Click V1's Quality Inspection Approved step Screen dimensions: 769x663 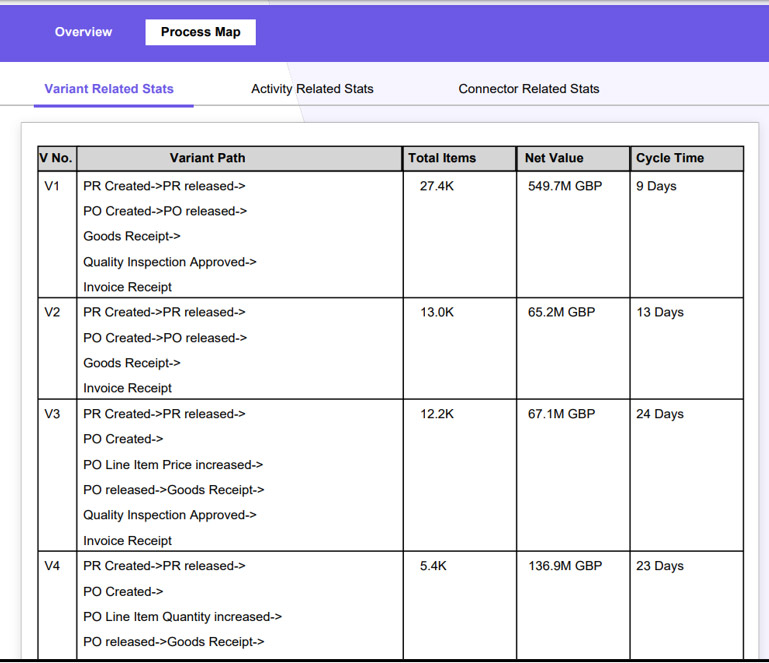[170, 262]
